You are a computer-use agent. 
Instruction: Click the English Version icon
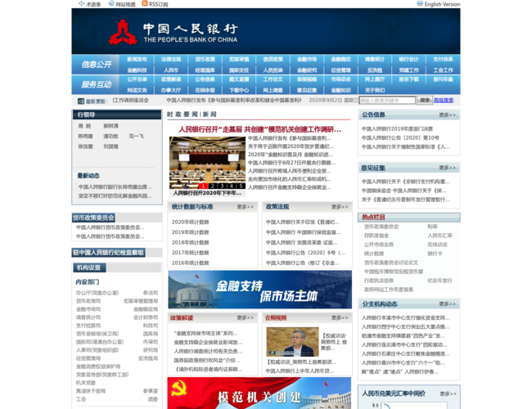click(420, 4)
